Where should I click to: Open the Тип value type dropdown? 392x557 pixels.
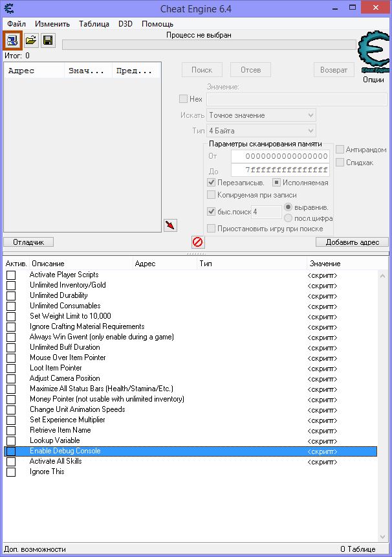(x=261, y=131)
